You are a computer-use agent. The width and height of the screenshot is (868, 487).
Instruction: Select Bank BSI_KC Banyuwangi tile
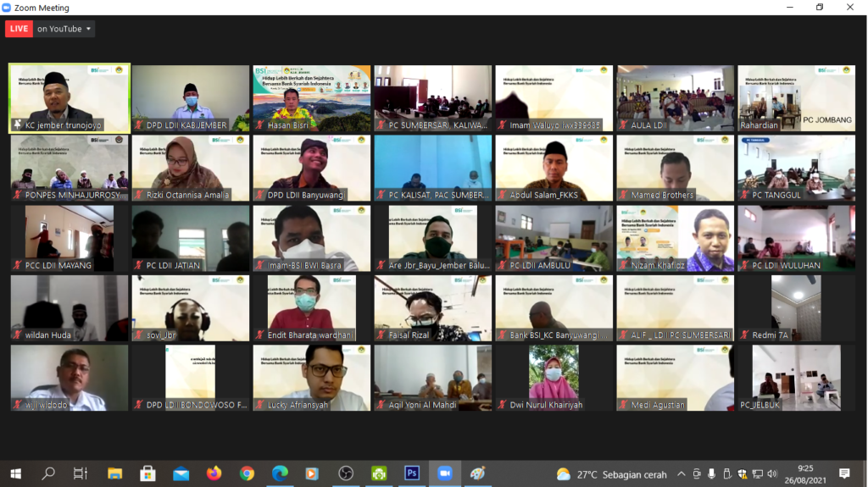coord(554,308)
